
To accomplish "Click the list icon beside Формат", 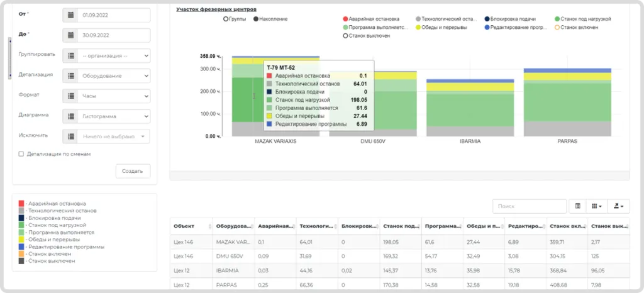I will [70, 96].
